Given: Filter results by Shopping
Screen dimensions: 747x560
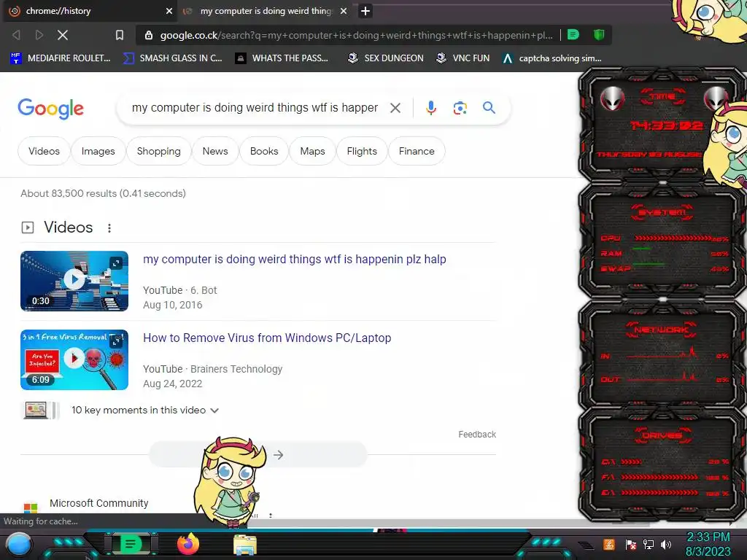Looking at the screenshot, I should 158,151.
